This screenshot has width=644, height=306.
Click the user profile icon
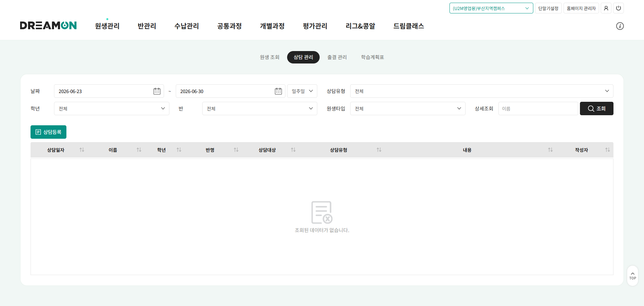click(606, 8)
